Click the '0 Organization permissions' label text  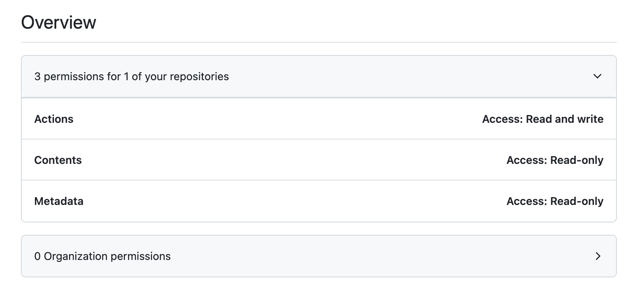click(103, 256)
